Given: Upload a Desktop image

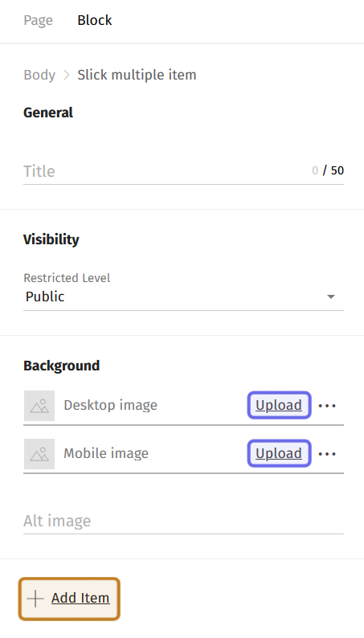Looking at the screenshot, I should point(279,405).
